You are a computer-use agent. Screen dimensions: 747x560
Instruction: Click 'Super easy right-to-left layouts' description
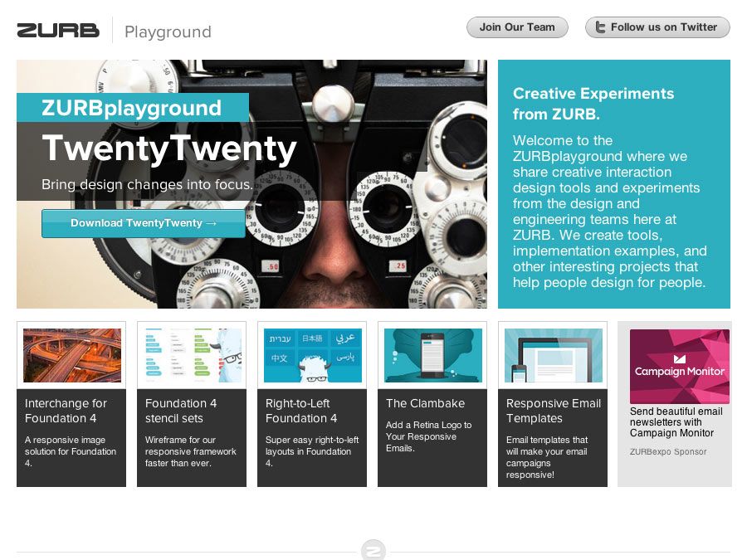click(312, 451)
